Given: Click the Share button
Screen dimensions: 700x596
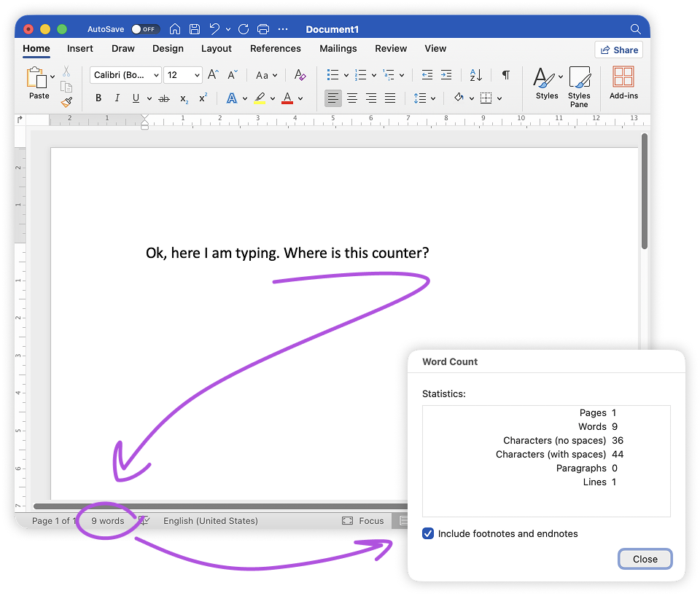Looking at the screenshot, I should point(618,50).
